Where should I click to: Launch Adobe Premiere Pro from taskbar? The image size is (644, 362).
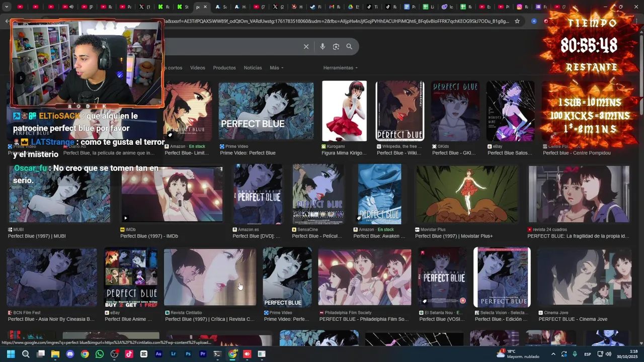203,354
